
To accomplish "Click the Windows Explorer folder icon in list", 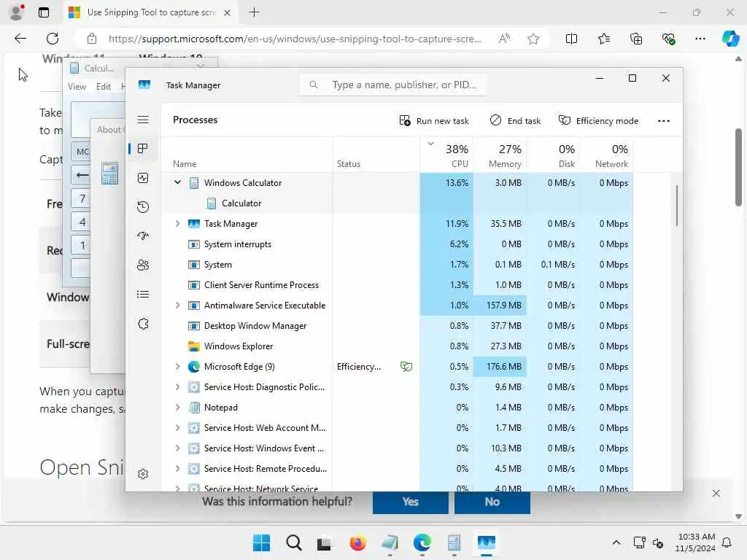I will tap(194, 346).
